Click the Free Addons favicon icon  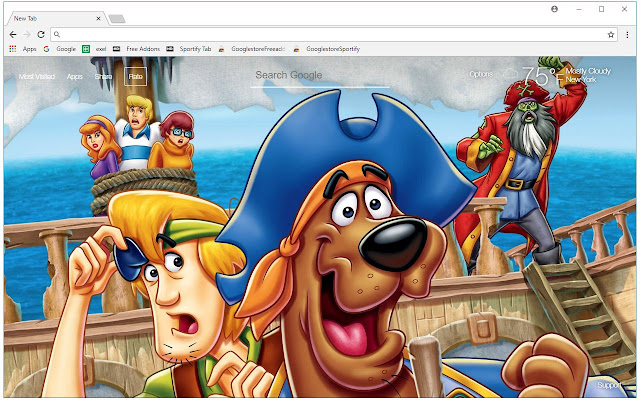point(116,49)
